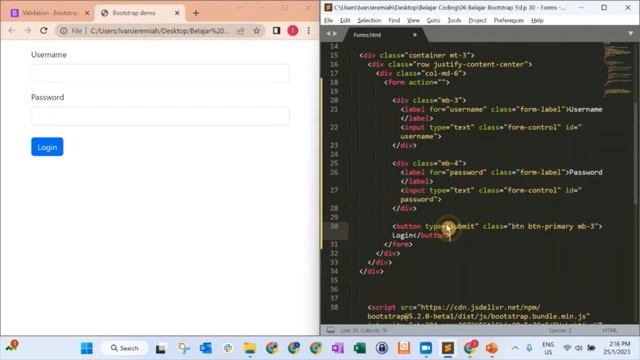Open Sublime File menu
This screenshot has width=640, height=360.
click(329, 20)
